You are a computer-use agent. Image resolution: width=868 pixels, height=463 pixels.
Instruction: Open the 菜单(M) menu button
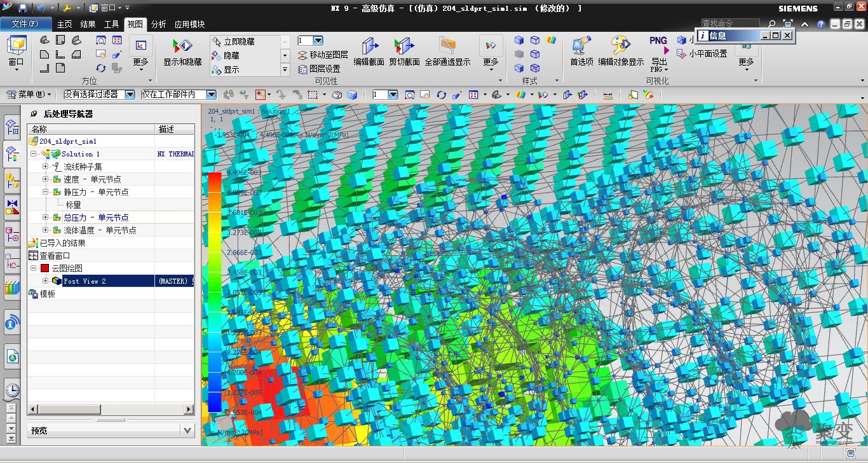point(29,95)
